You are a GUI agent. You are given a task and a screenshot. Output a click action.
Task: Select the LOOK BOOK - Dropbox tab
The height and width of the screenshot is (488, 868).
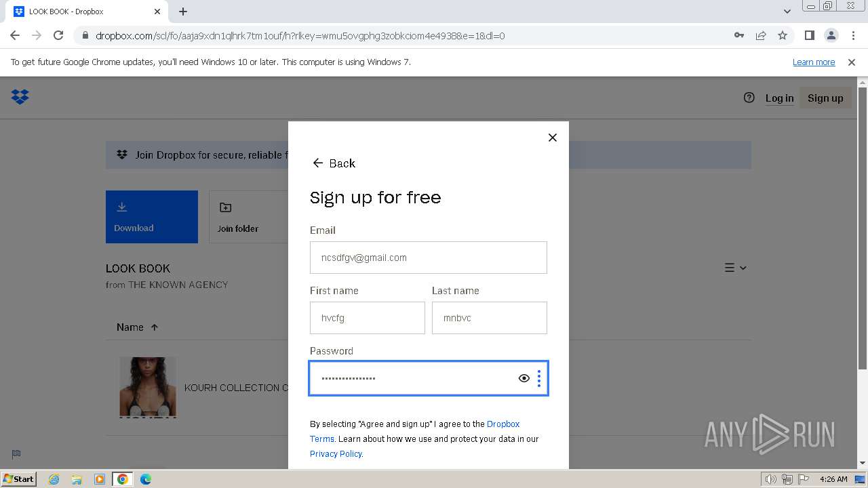87,12
